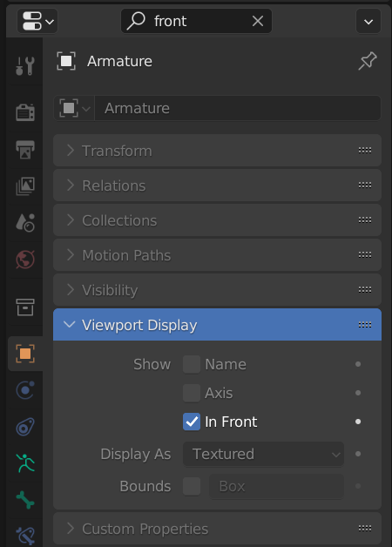The width and height of the screenshot is (392, 547).
Task: Open the editor type dropdown menu
Action: [37, 21]
